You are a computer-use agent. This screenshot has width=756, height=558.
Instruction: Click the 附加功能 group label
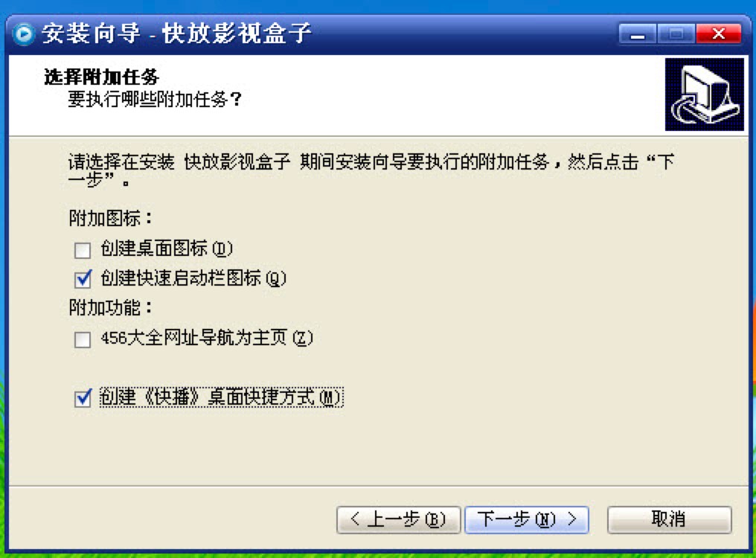point(110,308)
